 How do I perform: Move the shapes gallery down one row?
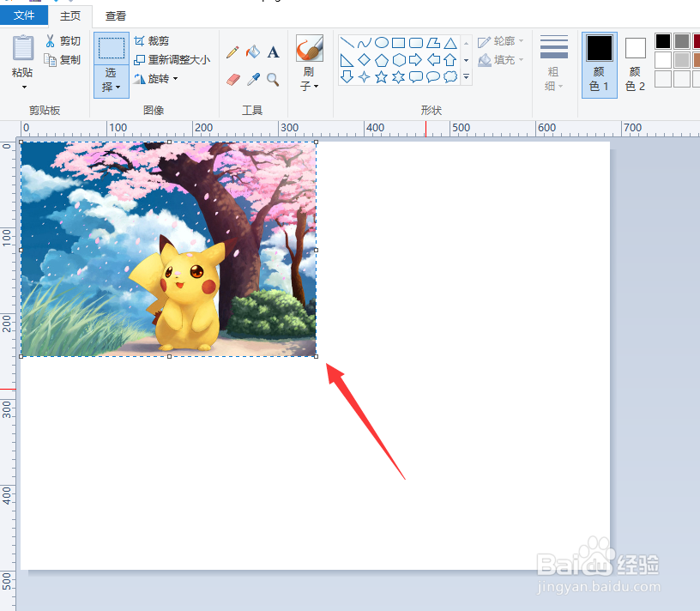click(466, 60)
